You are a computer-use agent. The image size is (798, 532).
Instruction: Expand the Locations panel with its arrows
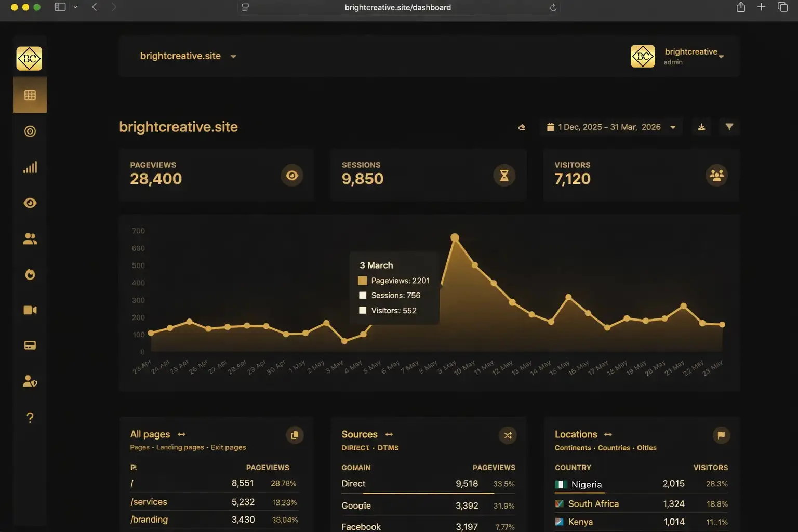tap(608, 434)
